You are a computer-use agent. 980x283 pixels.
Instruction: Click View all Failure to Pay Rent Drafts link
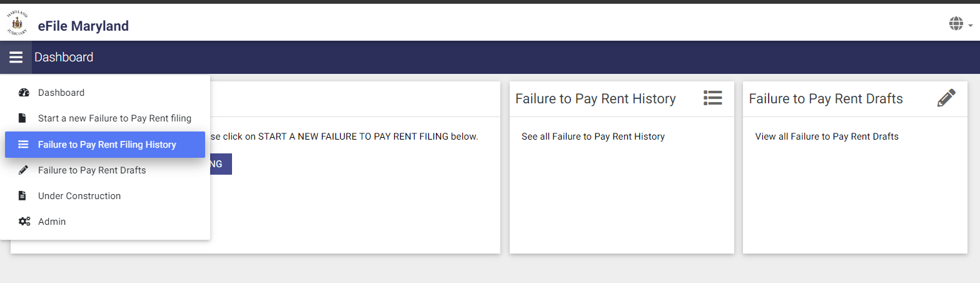click(x=827, y=136)
